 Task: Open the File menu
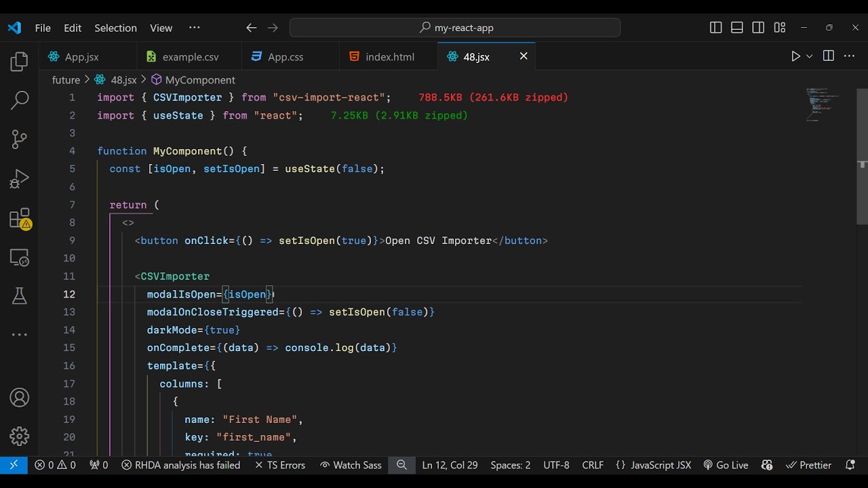43,28
